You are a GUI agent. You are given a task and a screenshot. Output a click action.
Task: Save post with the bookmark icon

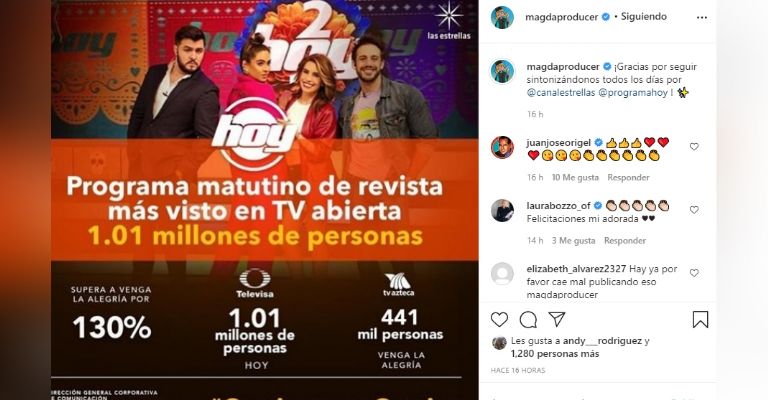tap(700, 320)
